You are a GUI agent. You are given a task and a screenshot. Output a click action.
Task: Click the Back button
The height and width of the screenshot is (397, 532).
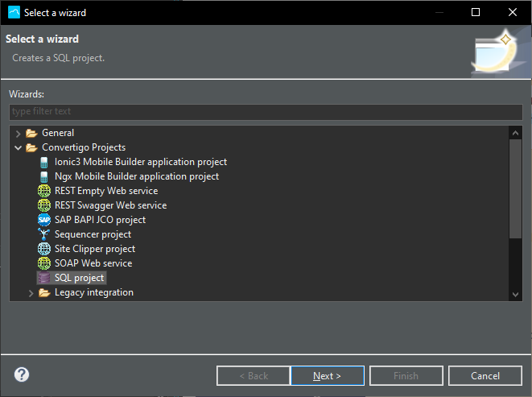pyautogui.click(x=254, y=375)
